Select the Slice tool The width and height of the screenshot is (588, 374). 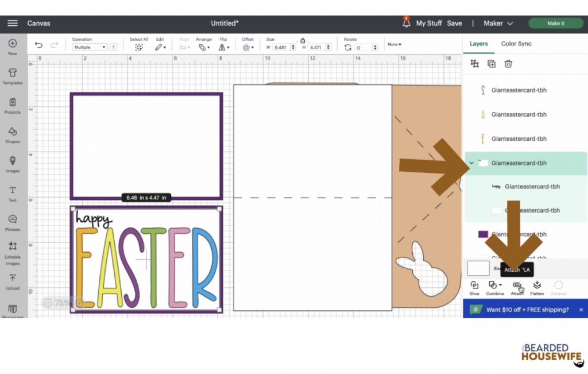(474, 287)
